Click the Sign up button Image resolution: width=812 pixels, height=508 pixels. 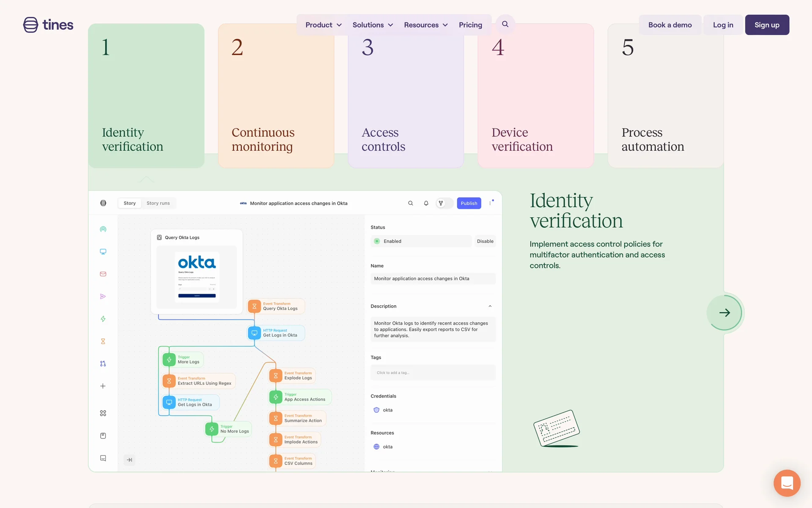(767, 25)
